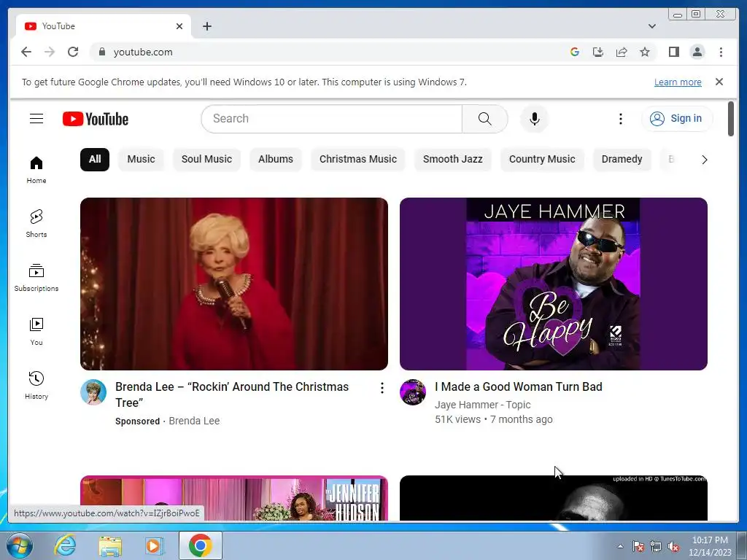
Task: Click the network tray icon
Action: [656, 546]
